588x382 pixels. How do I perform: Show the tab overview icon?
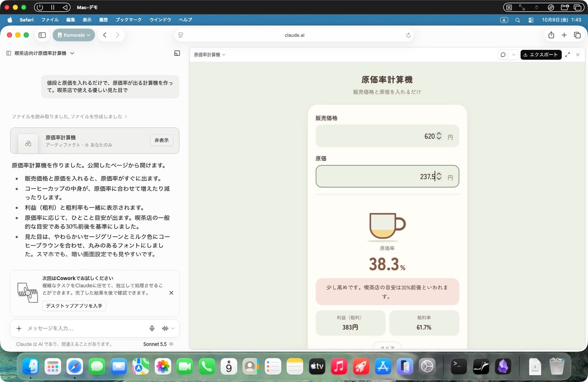(577, 35)
